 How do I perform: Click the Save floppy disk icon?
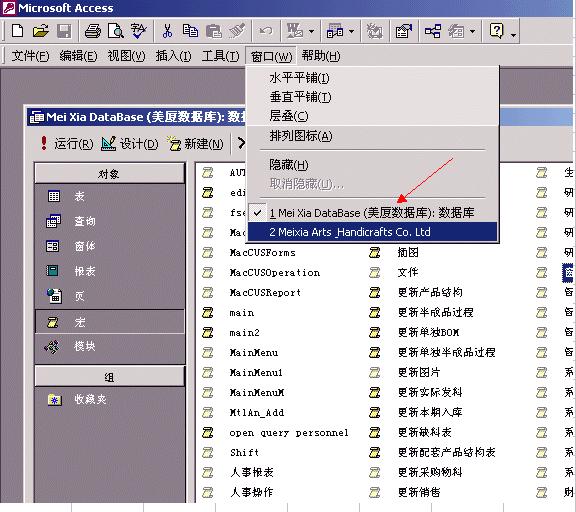[64, 31]
